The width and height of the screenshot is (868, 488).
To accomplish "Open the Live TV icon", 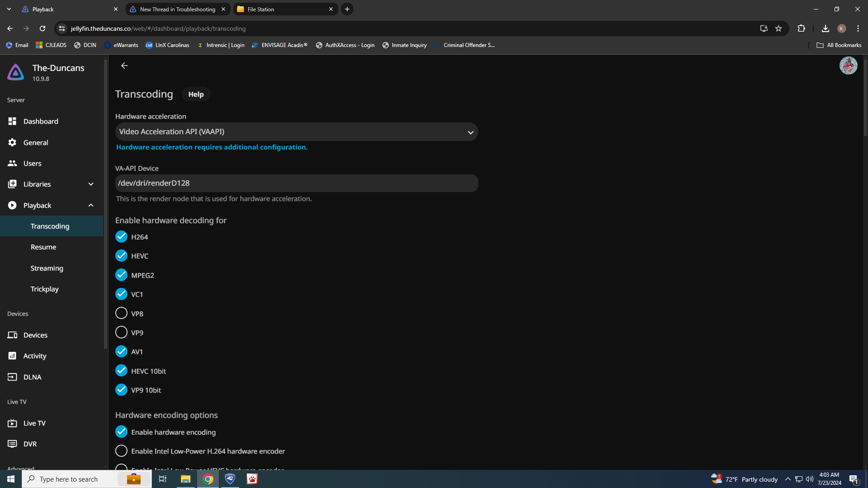I will (x=12, y=423).
